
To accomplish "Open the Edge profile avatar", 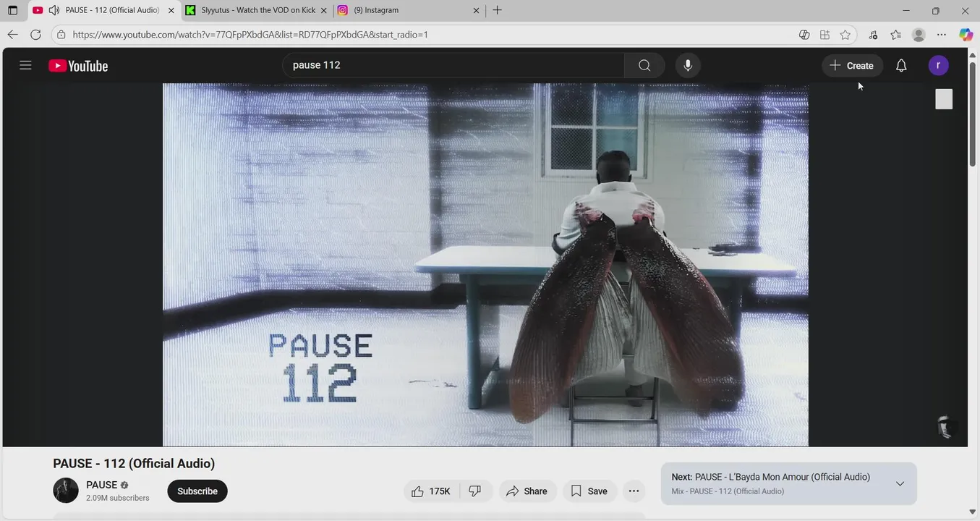I will [919, 34].
